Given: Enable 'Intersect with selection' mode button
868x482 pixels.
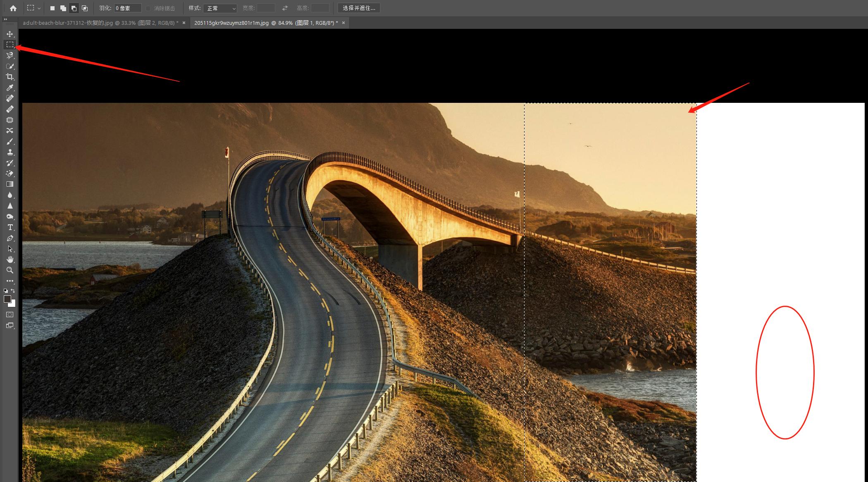Looking at the screenshot, I should (x=84, y=8).
